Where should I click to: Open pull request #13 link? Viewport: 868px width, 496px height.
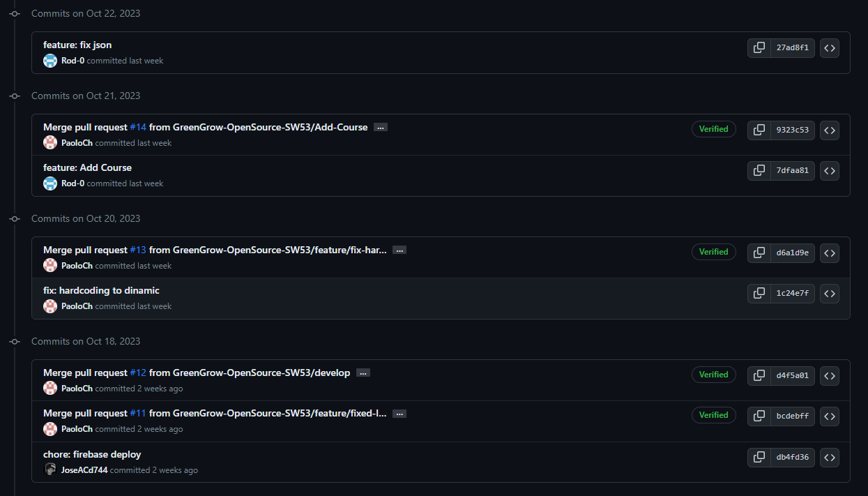[138, 250]
